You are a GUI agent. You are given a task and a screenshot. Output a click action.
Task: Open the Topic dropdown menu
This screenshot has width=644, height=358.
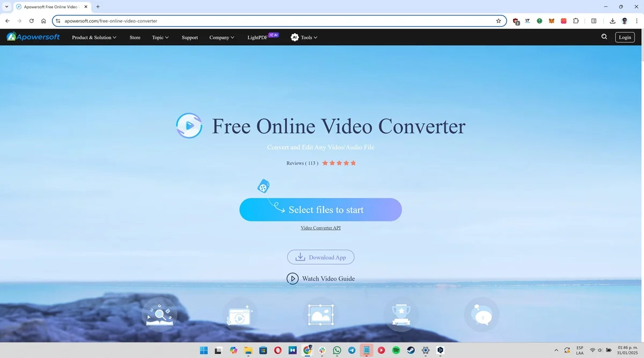(159, 37)
